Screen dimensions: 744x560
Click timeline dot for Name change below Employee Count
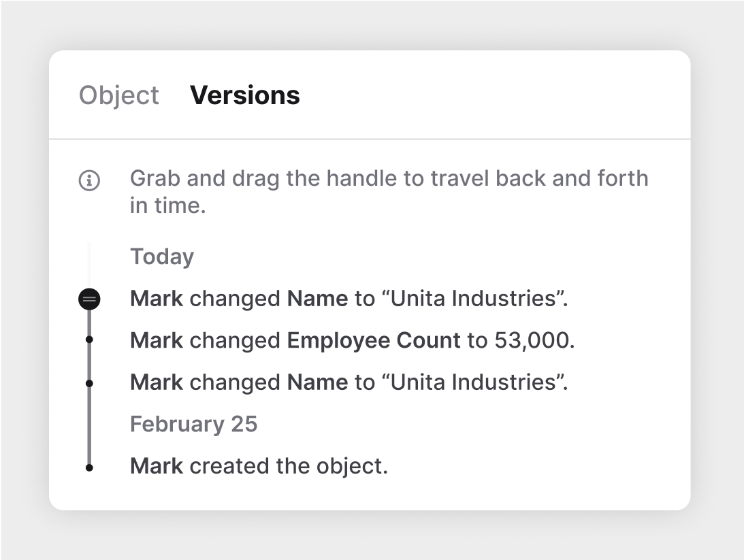[x=89, y=383]
